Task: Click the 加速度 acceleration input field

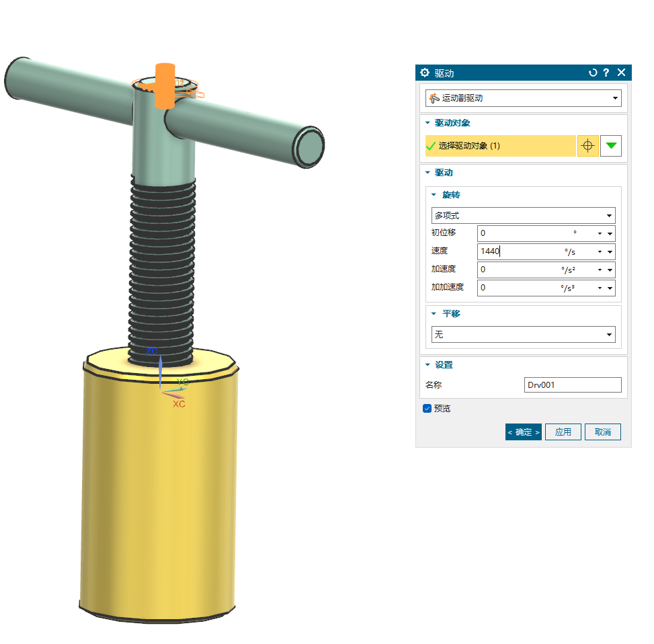Action: 518,270
